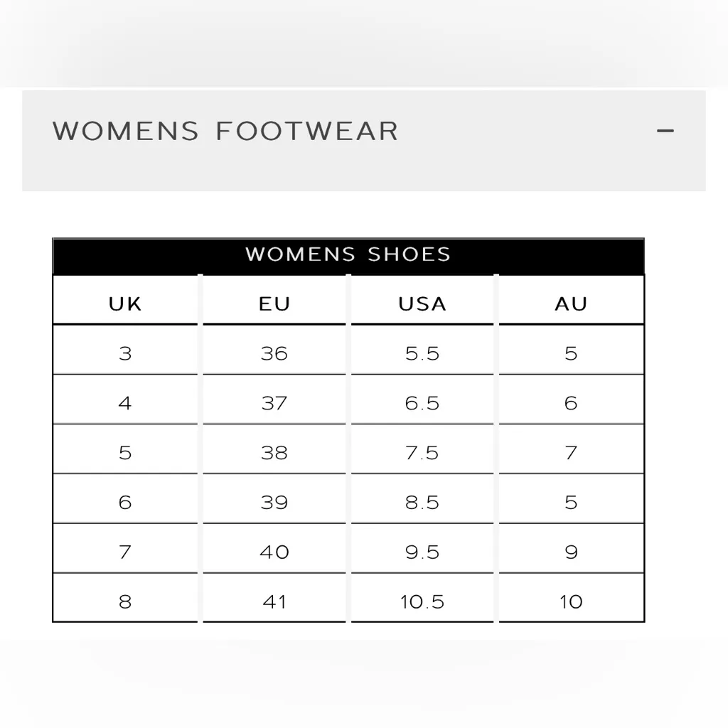Click the AU size 10 cell
The height and width of the screenshot is (728, 728).
[571, 601]
